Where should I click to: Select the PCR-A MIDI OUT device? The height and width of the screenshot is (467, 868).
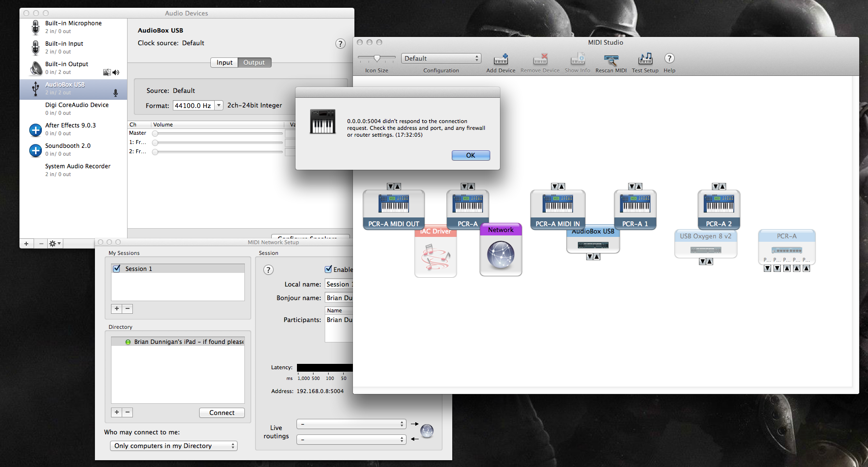(394, 209)
